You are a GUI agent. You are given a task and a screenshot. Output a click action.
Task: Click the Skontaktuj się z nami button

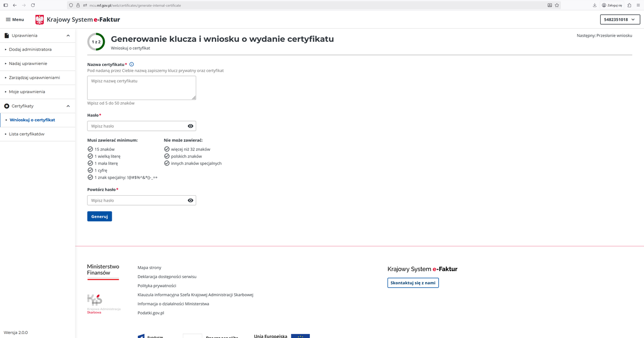coord(413,283)
